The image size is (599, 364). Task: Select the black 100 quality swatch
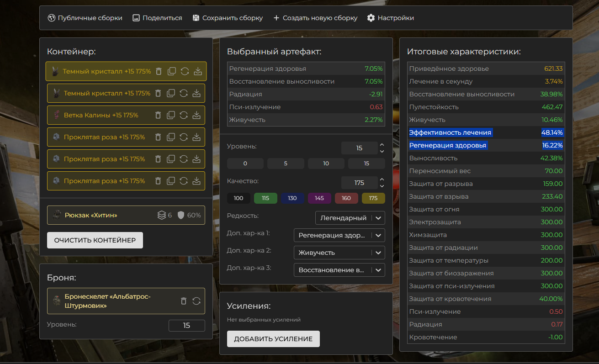pos(239,198)
